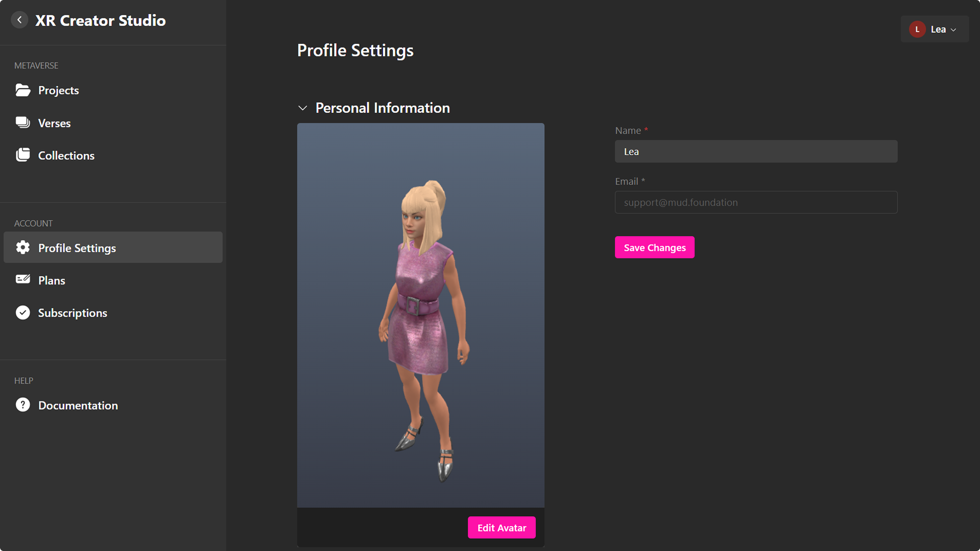Open Documentation using the question mark icon

23,405
